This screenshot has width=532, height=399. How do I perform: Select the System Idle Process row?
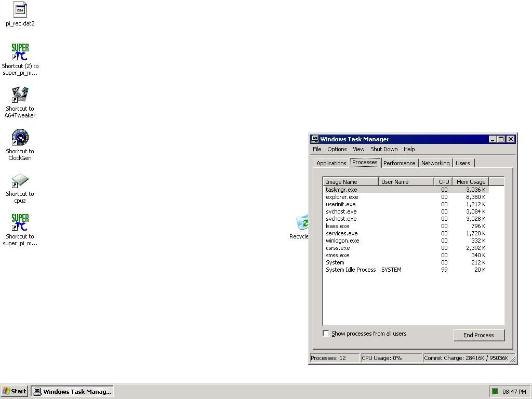(x=406, y=270)
